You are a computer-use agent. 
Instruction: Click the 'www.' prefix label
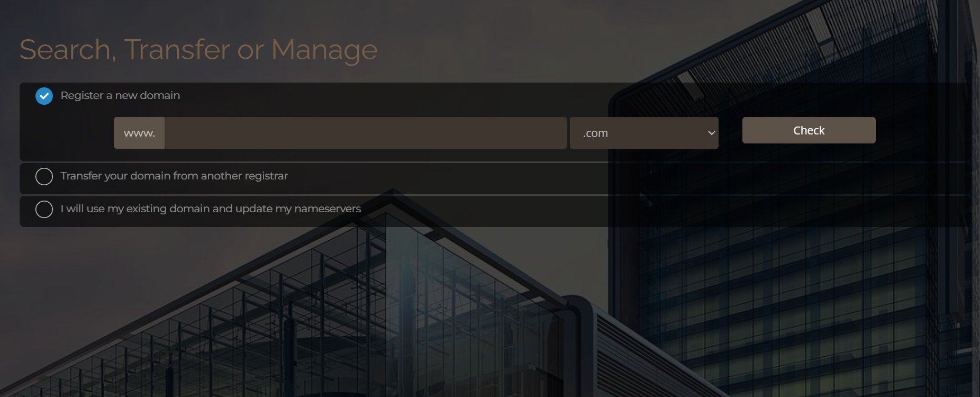(139, 133)
